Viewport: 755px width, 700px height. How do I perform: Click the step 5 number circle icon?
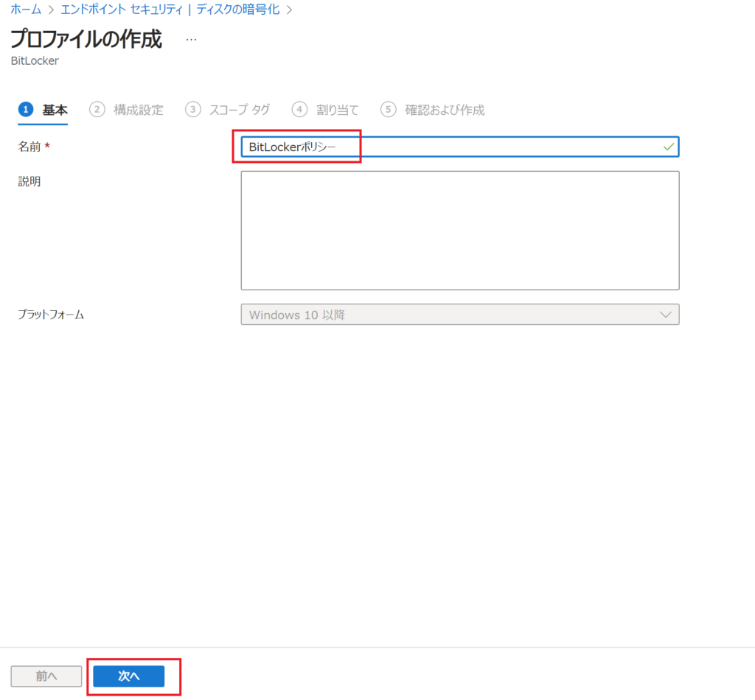pos(388,110)
